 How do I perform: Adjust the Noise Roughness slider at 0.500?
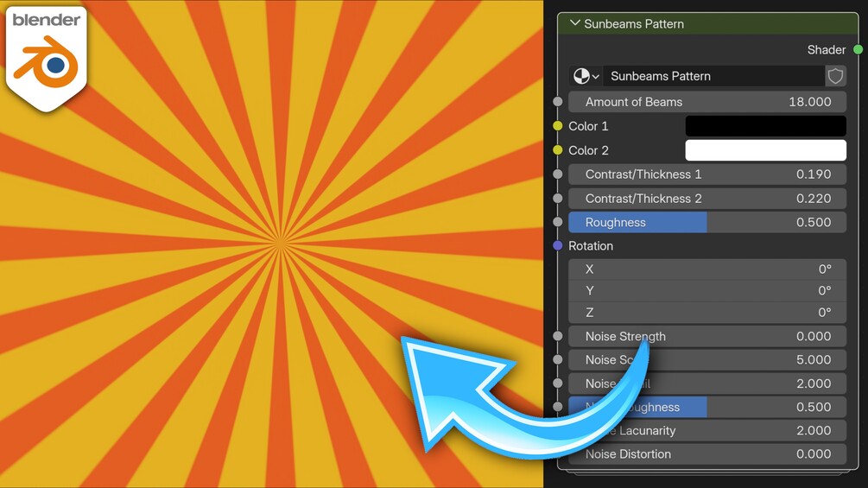tap(706, 407)
